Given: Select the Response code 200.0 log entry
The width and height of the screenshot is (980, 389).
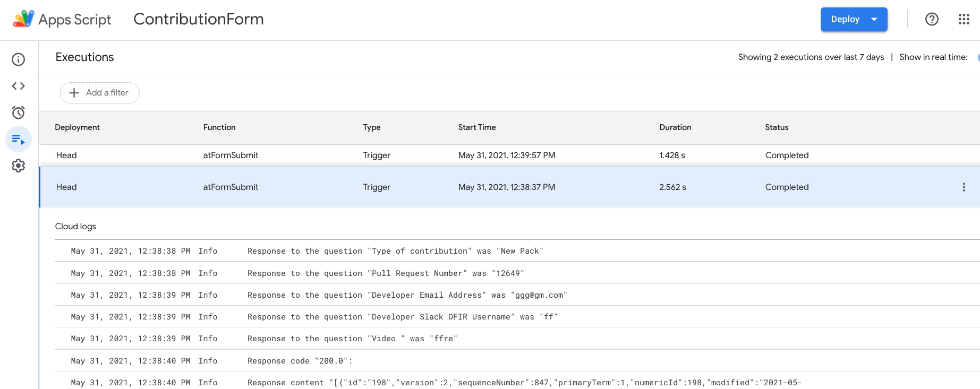Looking at the screenshot, I should (x=300, y=361).
